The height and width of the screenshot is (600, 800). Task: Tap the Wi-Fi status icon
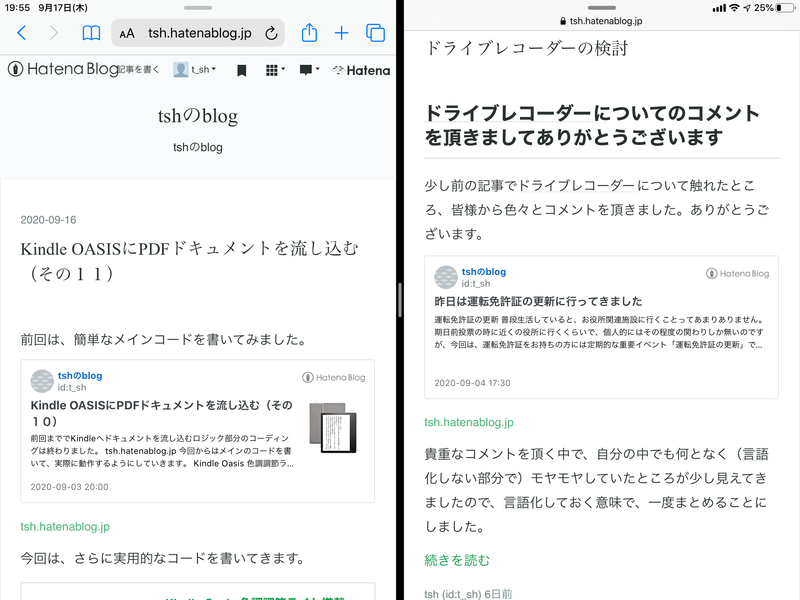(x=734, y=8)
